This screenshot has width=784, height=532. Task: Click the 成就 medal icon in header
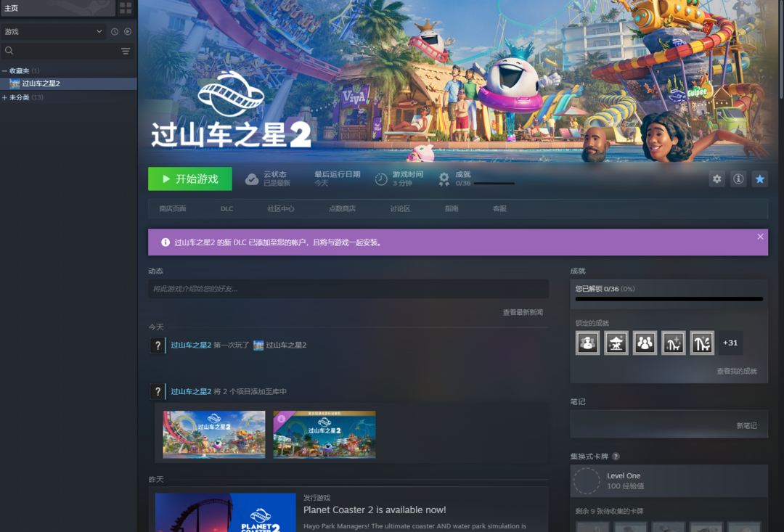pos(444,179)
